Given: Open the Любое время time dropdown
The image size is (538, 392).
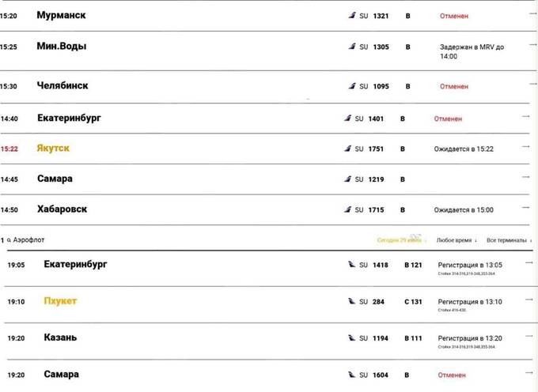Looking at the screenshot, I should [x=457, y=240].
